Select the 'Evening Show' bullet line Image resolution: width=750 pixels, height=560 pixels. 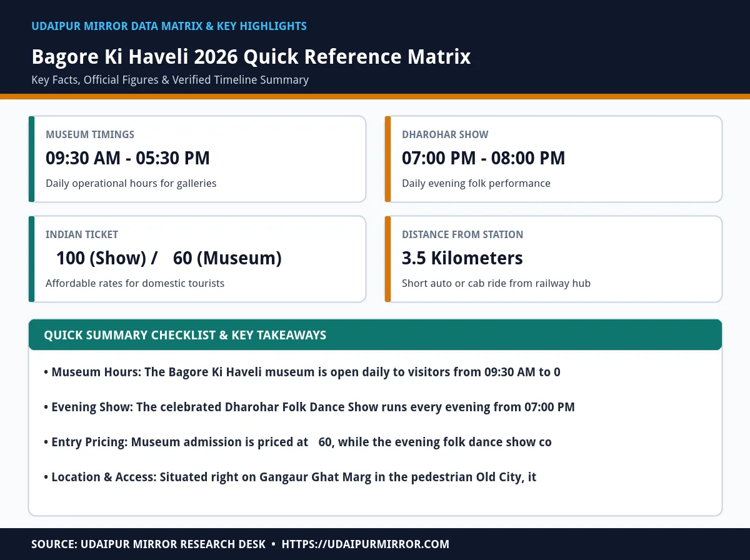309,407
